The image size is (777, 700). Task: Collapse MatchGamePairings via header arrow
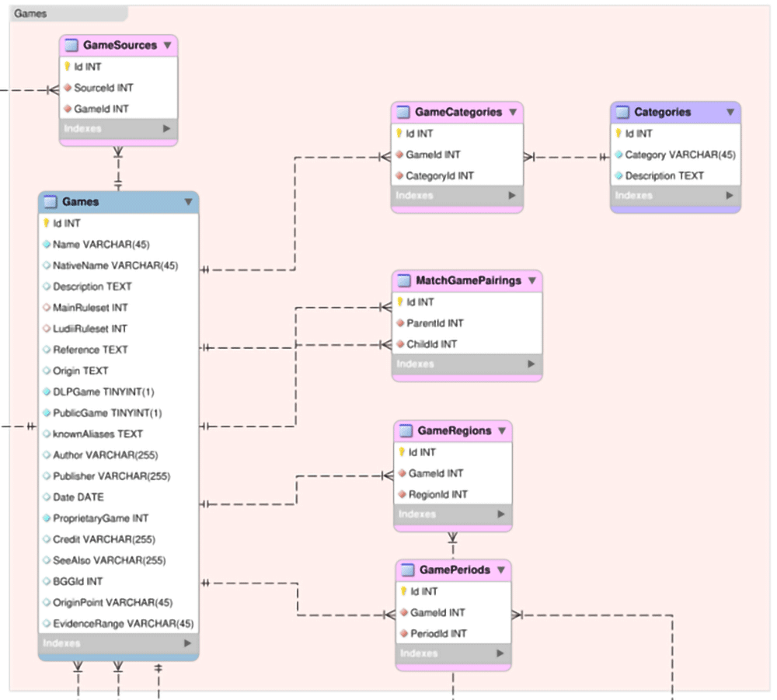(532, 281)
